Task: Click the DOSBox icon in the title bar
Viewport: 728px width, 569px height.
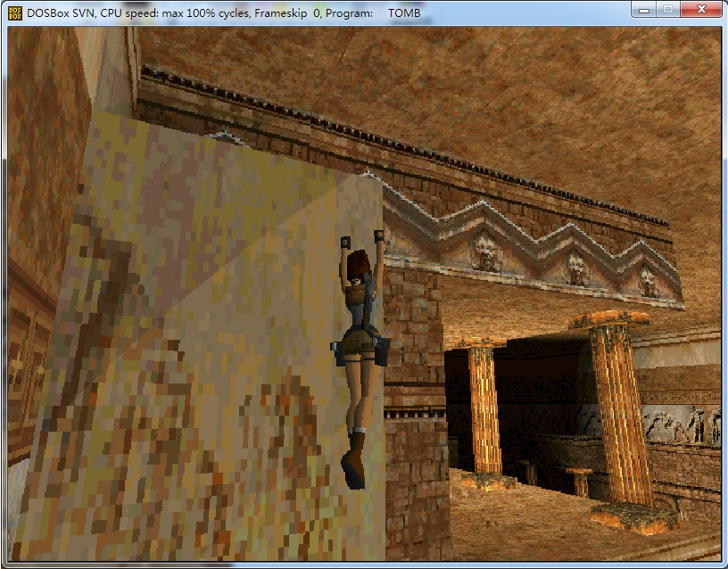Action: 15,13
